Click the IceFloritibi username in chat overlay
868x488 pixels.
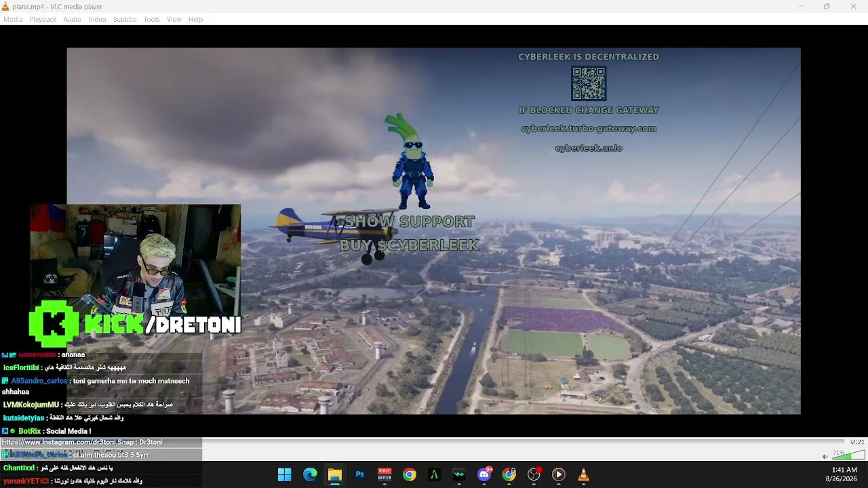tap(21, 367)
